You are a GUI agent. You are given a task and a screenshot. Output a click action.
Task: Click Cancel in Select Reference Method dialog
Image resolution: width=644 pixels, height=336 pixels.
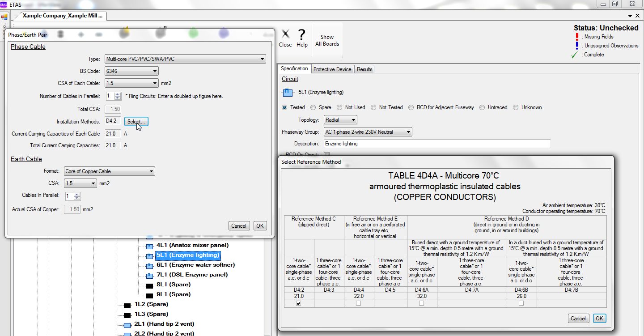578,319
